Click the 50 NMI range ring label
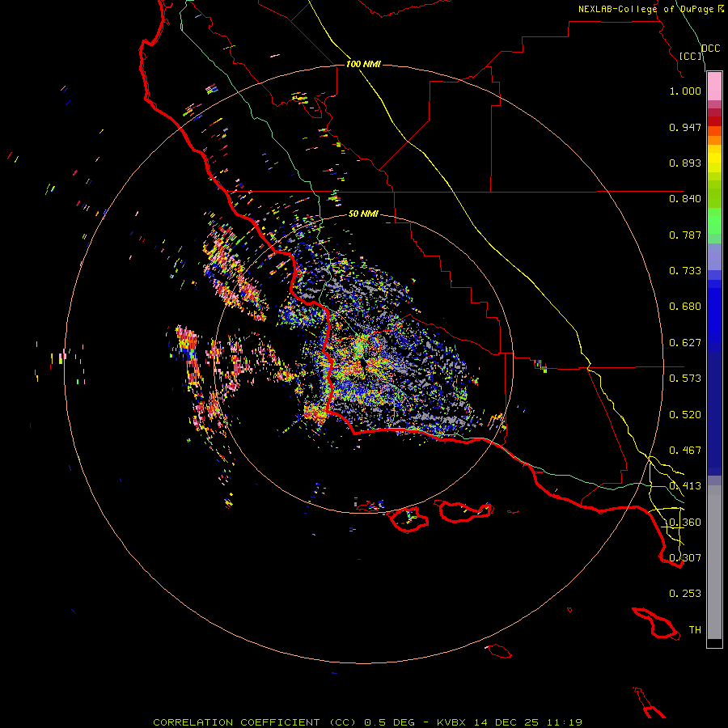 pyautogui.click(x=363, y=214)
